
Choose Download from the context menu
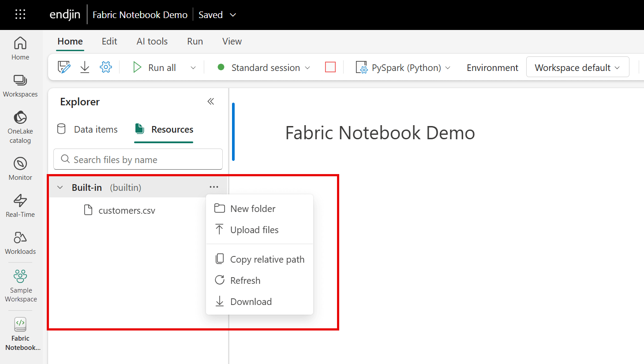click(x=259, y=301)
